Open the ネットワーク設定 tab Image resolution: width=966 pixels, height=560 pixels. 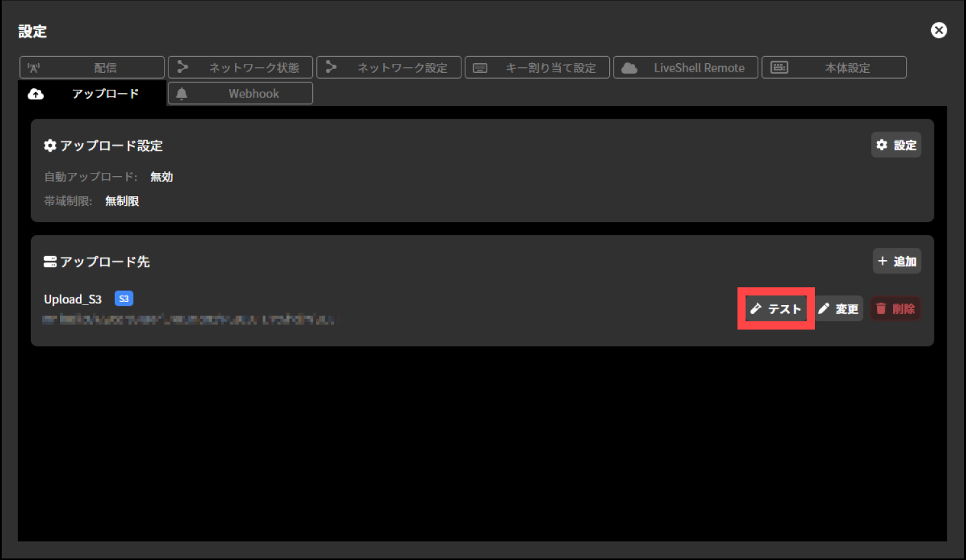389,68
